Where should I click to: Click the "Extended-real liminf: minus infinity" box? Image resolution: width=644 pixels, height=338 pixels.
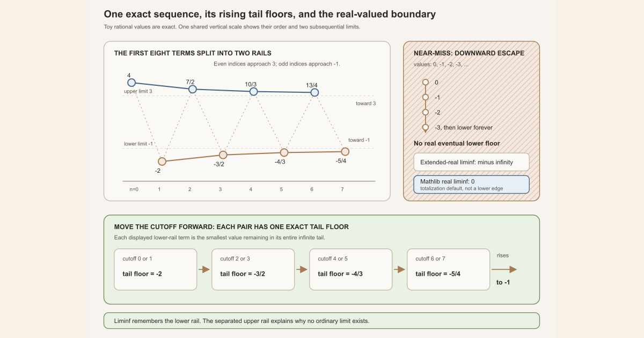(x=472, y=162)
